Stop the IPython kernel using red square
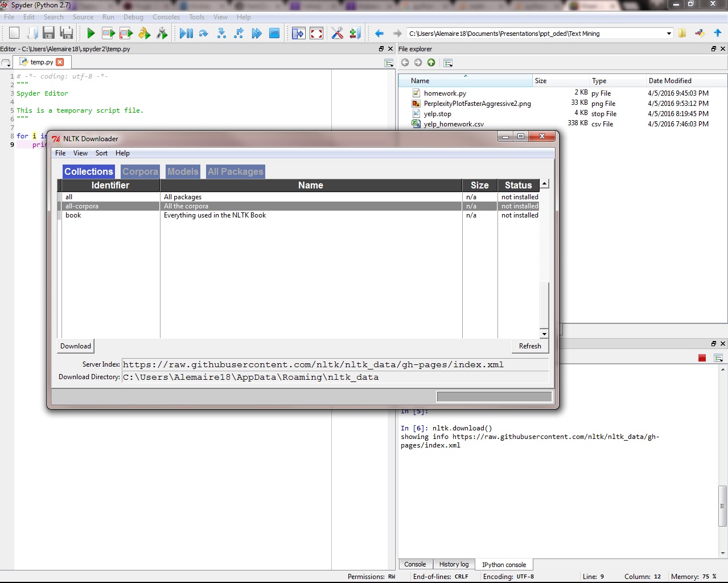728x583 pixels. click(x=702, y=358)
